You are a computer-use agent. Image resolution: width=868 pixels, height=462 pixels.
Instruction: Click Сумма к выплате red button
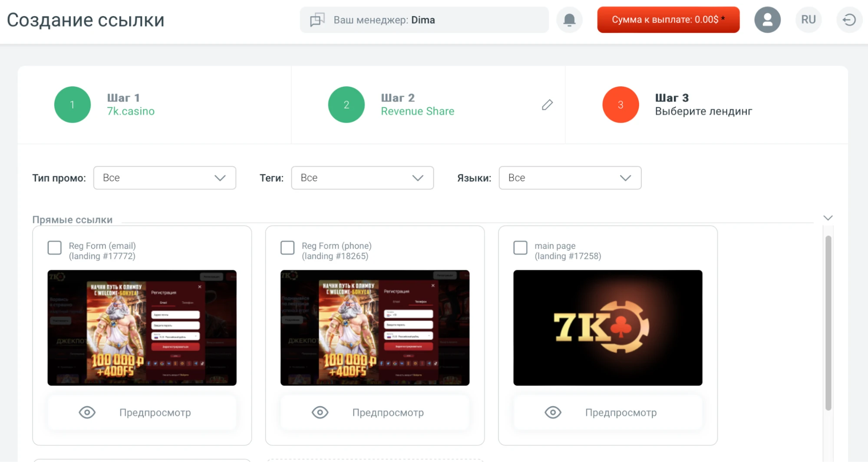point(668,20)
